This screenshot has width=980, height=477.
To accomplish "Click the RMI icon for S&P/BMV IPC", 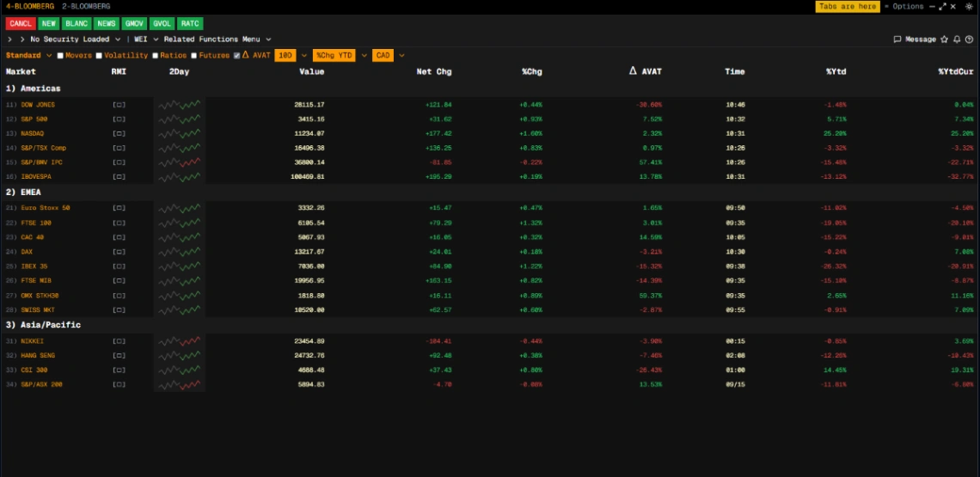I will click(x=119, y=162).
